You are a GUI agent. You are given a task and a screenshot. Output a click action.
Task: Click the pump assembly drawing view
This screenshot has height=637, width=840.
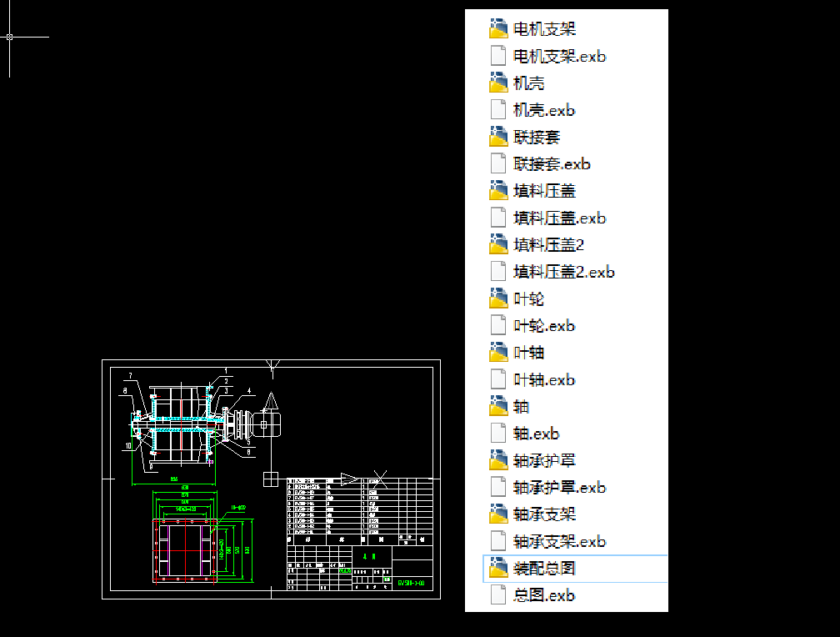click(179, 421)
